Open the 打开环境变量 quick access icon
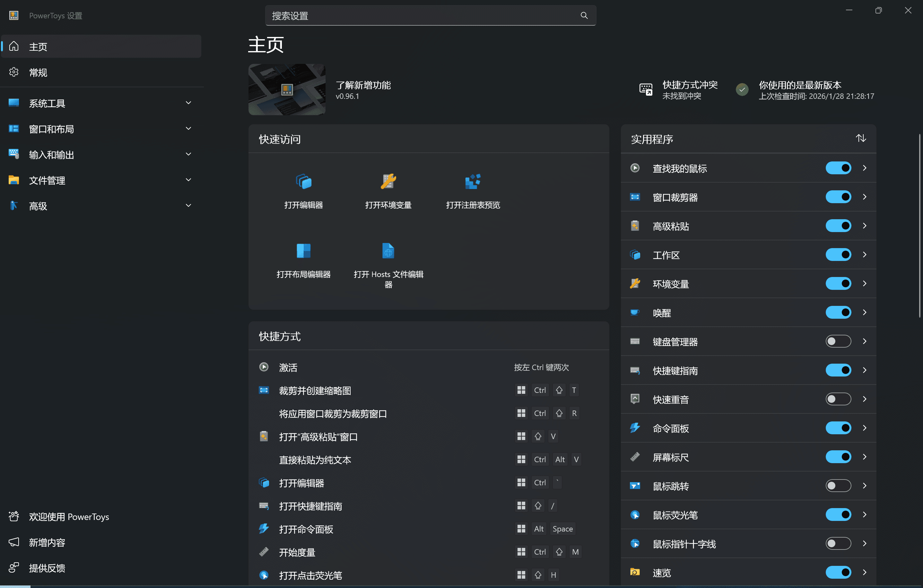The width and height of the screenshot is (923, 588). coord(388,181)
